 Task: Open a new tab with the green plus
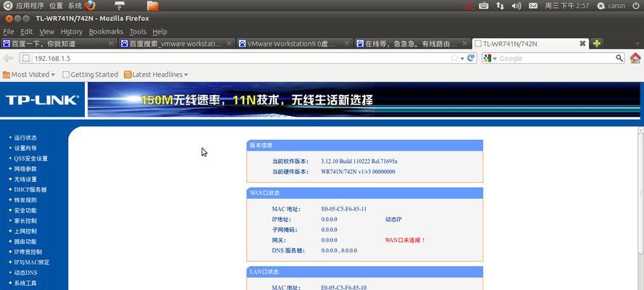pos(597,43)
